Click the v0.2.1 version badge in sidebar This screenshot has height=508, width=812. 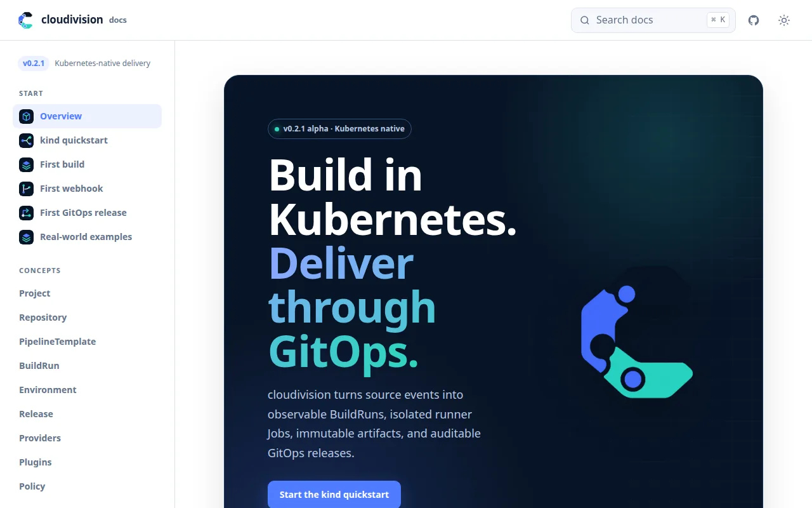(34, 63)
